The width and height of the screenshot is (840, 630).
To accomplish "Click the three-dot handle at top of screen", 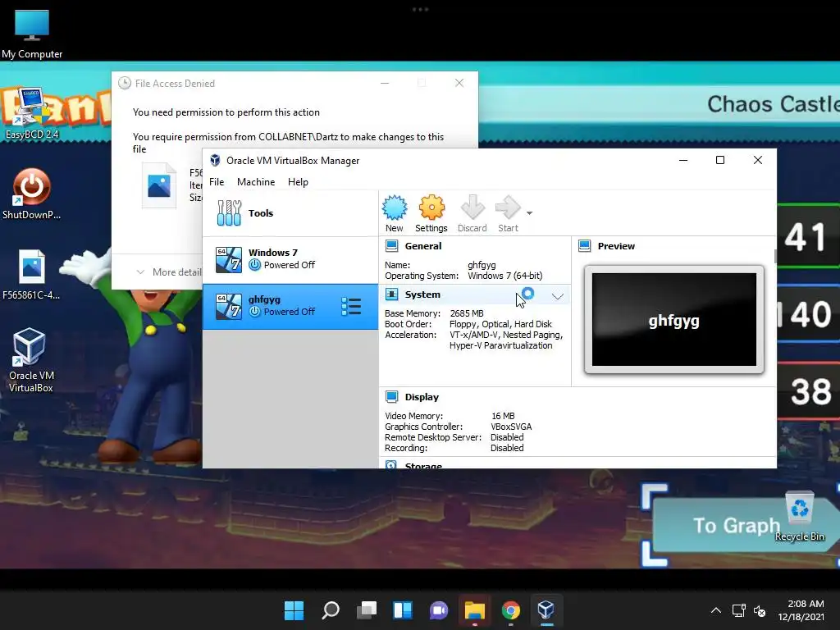I will (x=420, y=9).
